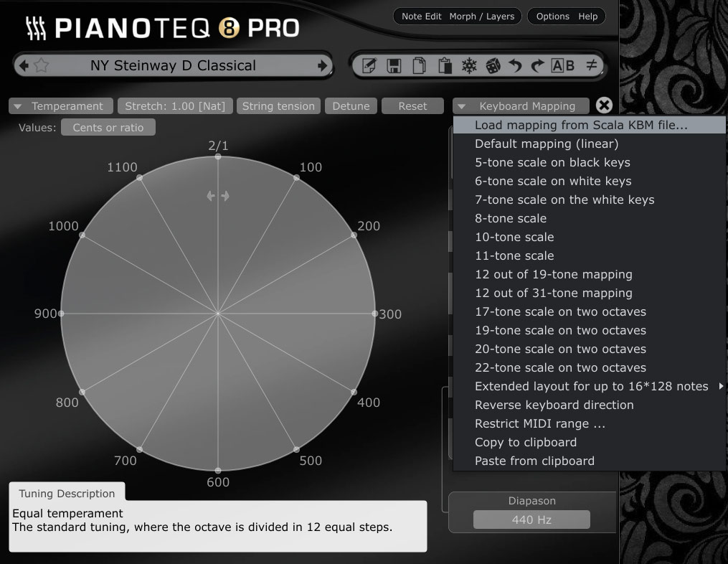Select 20-tone scale on two octaves
The height and width of the screenshot is (564, 728).
click(589, 349)
